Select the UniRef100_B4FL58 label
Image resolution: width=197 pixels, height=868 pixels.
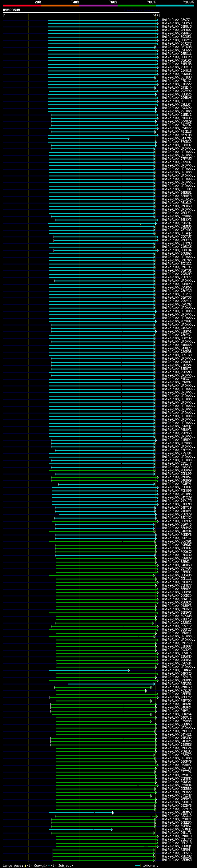click(x=177, y=64)
